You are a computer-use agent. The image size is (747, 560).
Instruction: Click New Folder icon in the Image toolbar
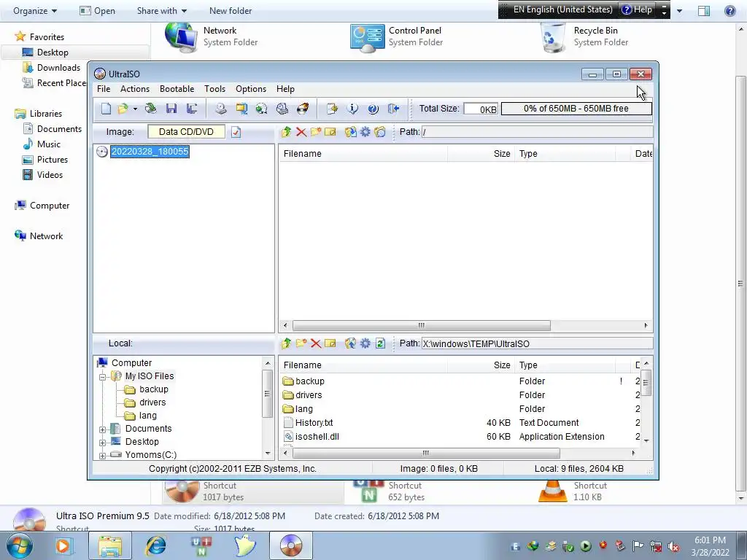315,132
